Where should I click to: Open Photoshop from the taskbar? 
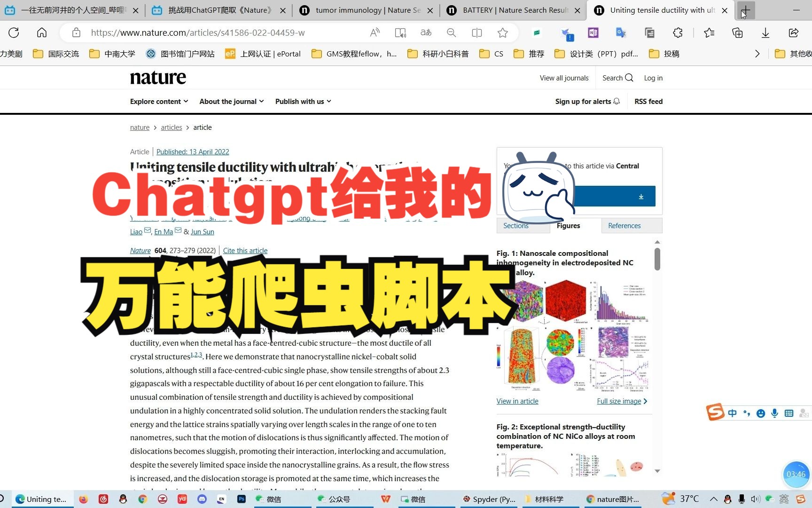(x=242, y=499)
